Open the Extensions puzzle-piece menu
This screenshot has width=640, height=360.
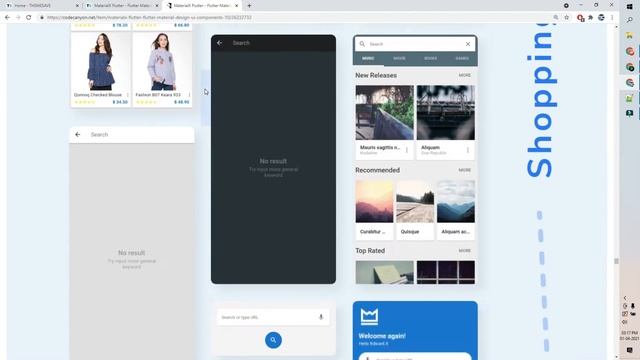click(591, 18)
